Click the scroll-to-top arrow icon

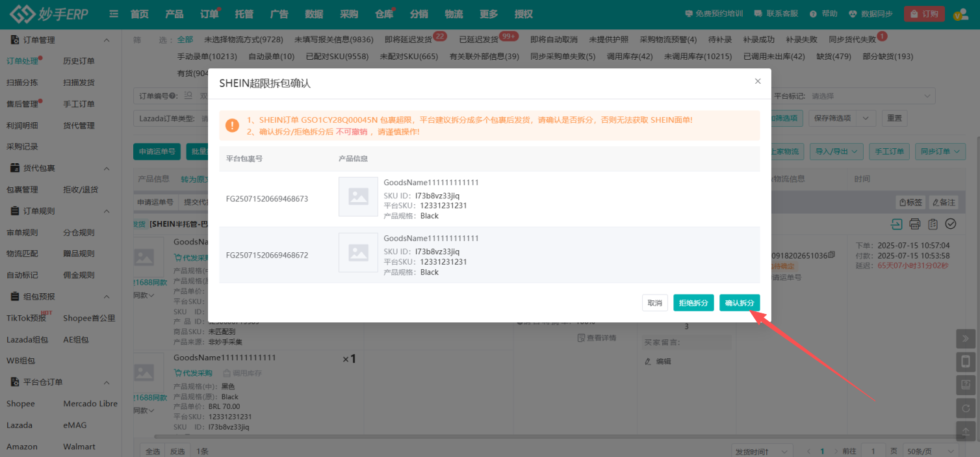click(966, 431)
